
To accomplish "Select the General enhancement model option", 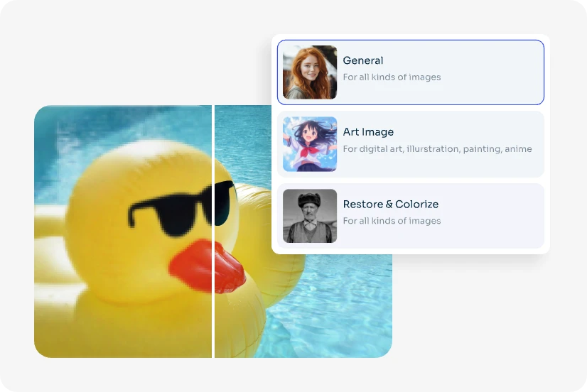I will (x=410, y=72).
